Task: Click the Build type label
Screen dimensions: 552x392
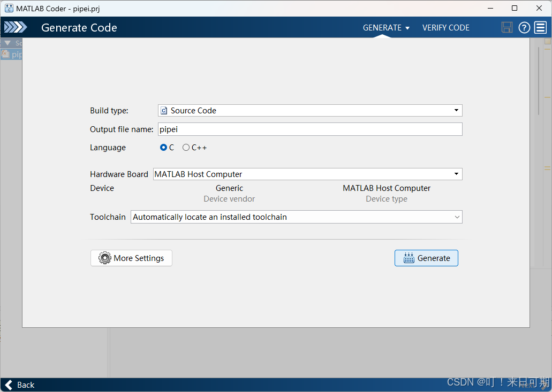Action: 109,111
